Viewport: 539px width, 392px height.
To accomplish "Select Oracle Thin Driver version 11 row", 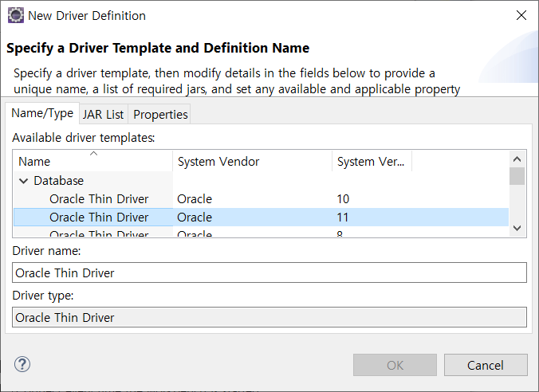I will (x=261, y=218).
